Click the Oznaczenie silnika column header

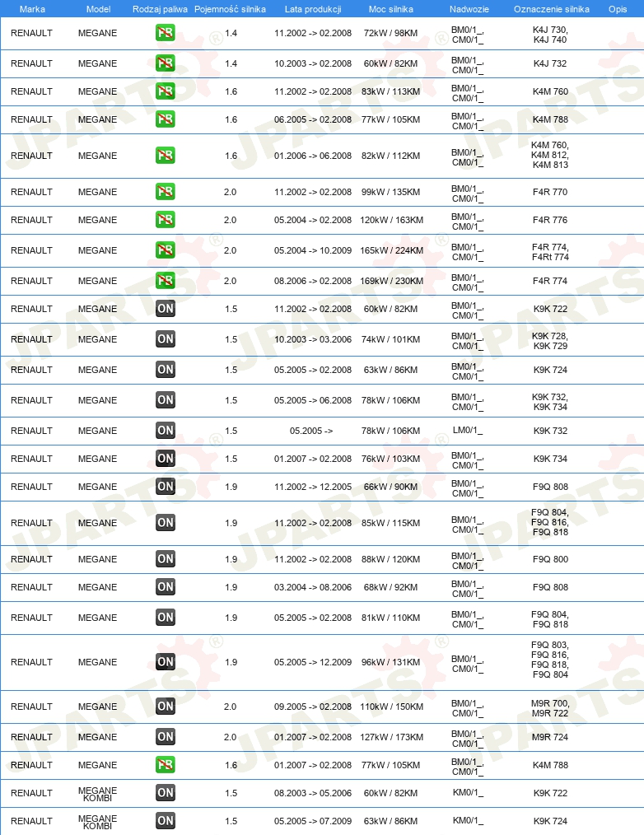coord(551,9)
